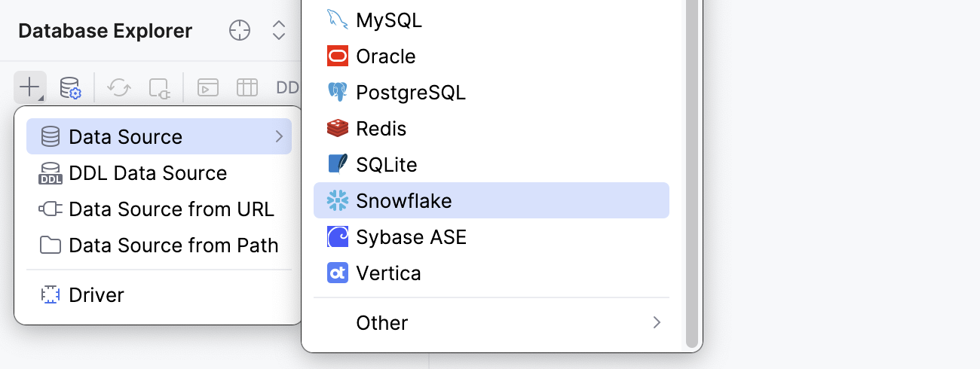Pick the Oracle data source
Viewport: 980px width, 369px height.
click(x=386, y=56)
